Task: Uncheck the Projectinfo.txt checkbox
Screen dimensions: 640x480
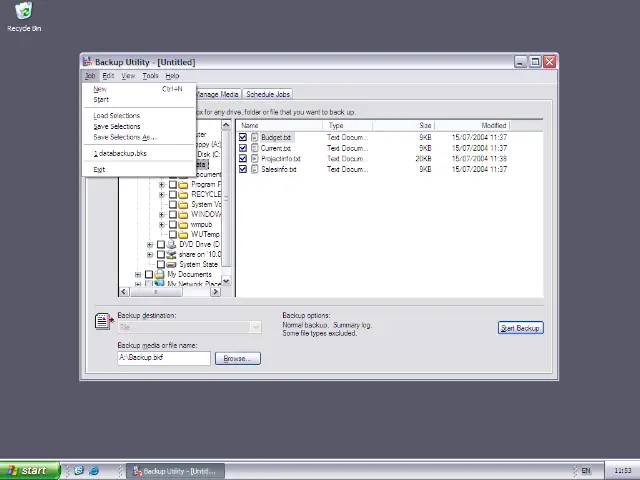Action: pyautogui.click(x=243, y=158)
